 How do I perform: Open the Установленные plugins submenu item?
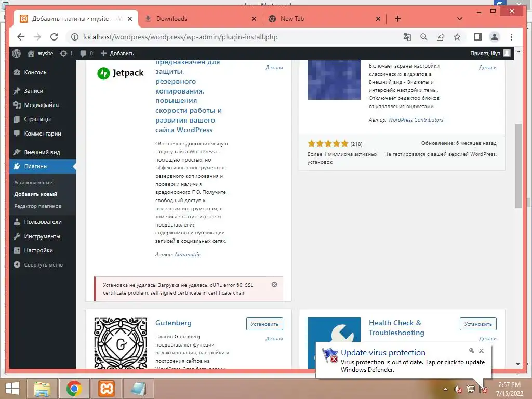pyautogui.click(x=33, y=182)
